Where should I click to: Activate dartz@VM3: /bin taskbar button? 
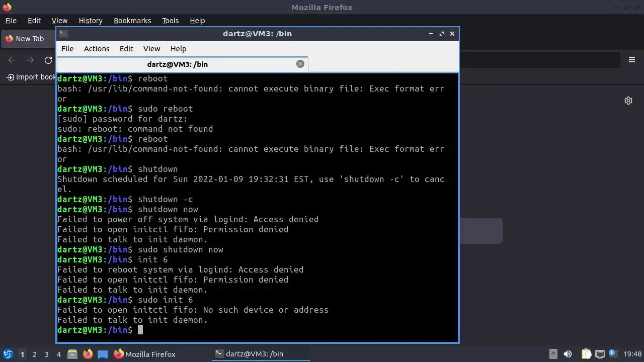[x=261, y=354]
